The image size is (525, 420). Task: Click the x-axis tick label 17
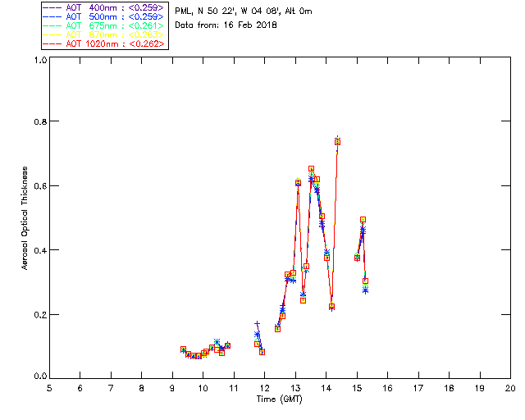coord(418,388)
